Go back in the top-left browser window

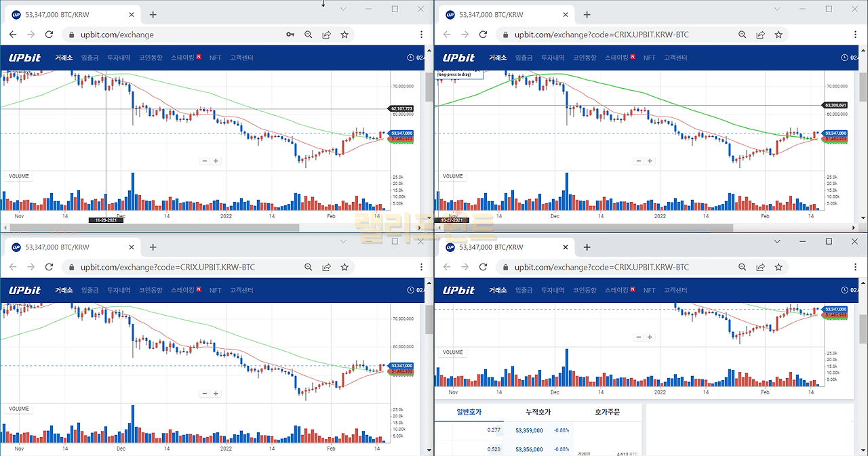click(x=13, y=35)
